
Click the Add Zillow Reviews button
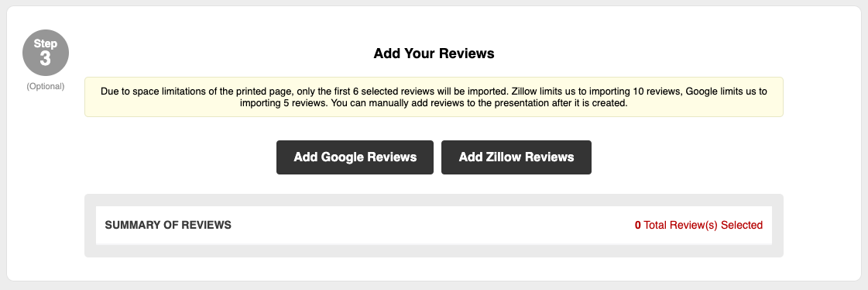(516, 157)
